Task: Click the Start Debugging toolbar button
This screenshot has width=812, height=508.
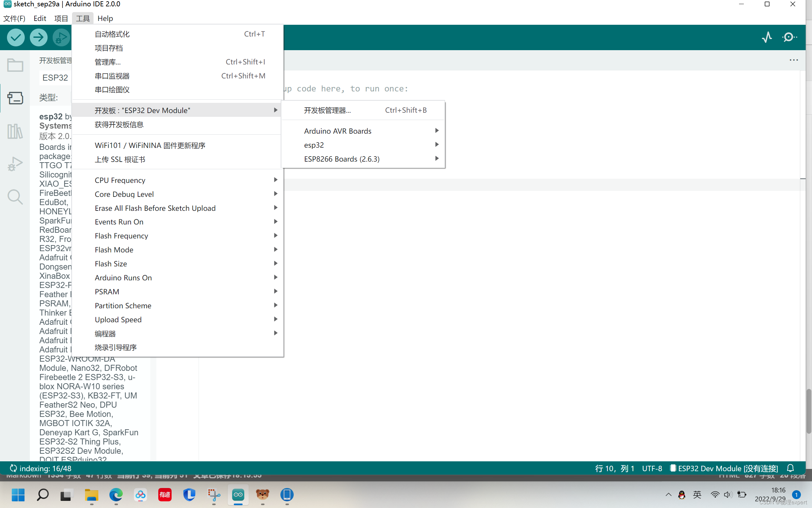Action: pyautogui.click(x=61, y=37)
